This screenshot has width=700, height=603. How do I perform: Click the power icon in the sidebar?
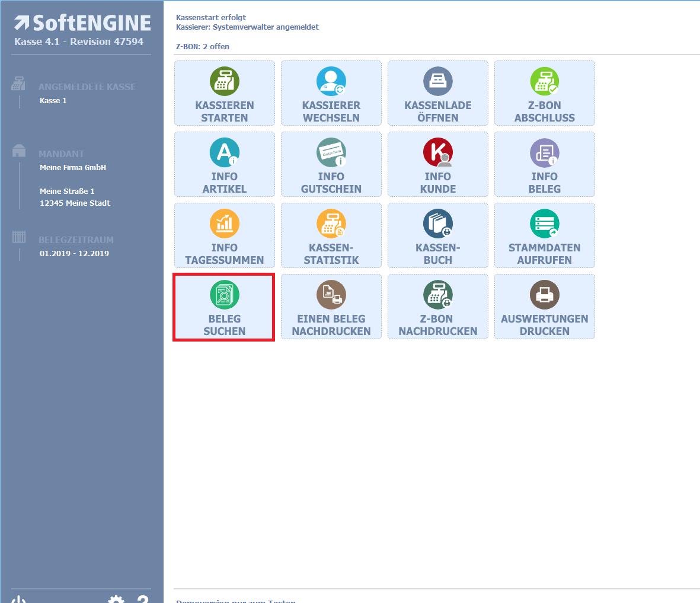19,599
